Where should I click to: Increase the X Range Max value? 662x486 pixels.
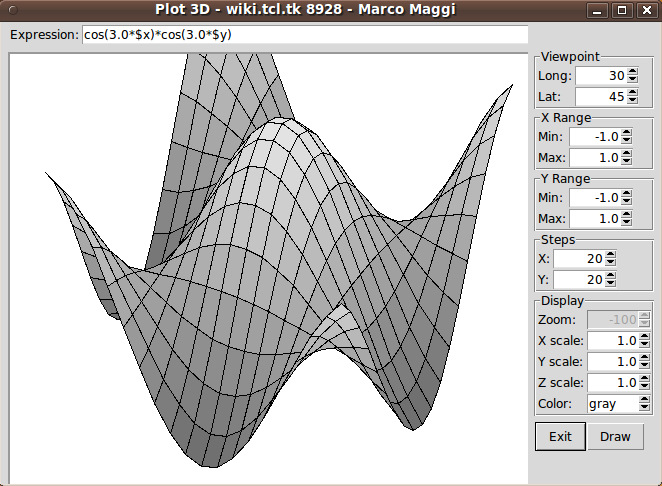coord(627,154)
